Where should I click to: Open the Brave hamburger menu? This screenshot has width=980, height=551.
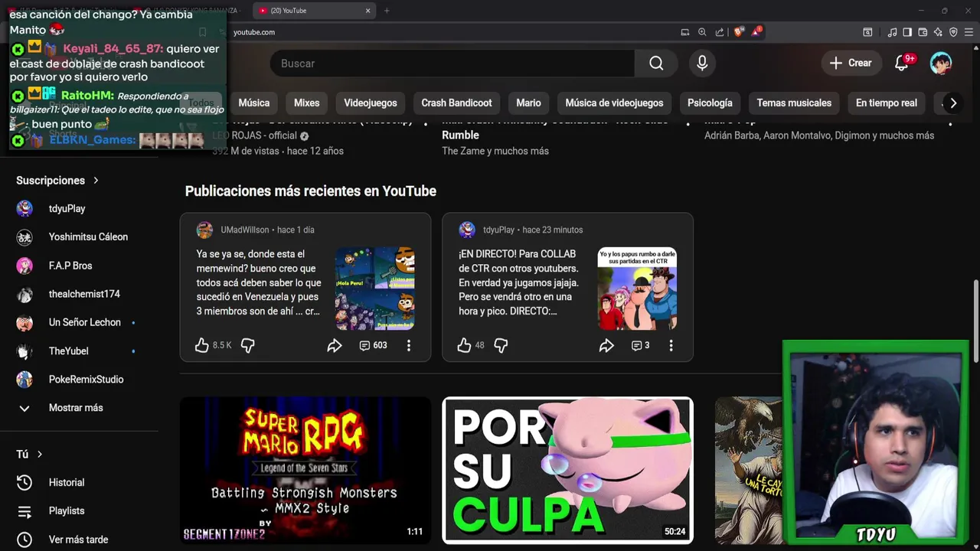(x=969, y=32)
